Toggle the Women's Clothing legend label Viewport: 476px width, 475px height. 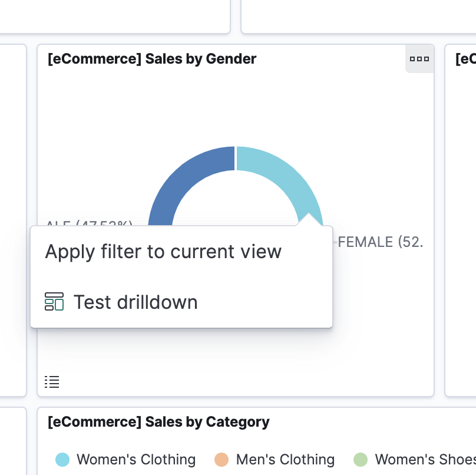click(x=136, y=460)
